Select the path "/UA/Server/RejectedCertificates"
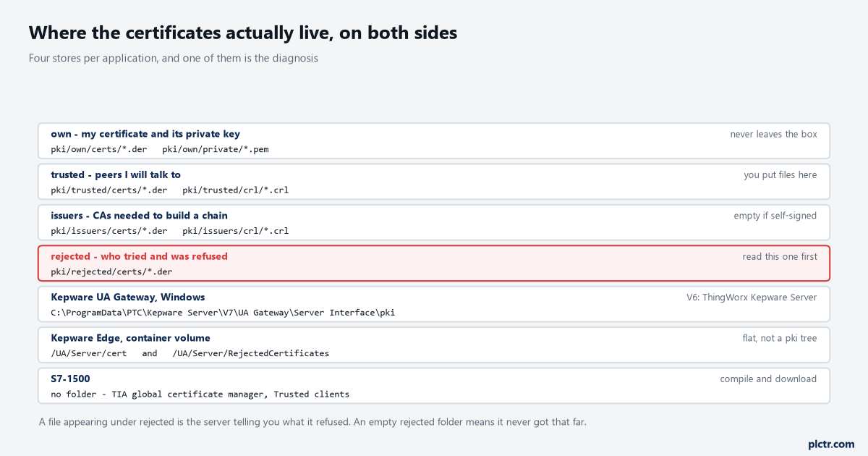 click(251, 354)
